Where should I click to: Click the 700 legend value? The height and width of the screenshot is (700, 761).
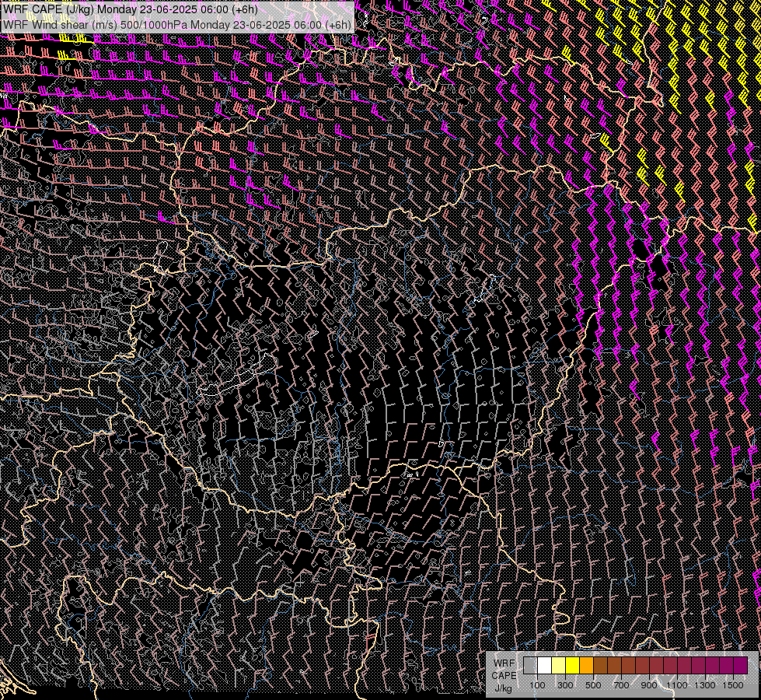tap(621, 685)
